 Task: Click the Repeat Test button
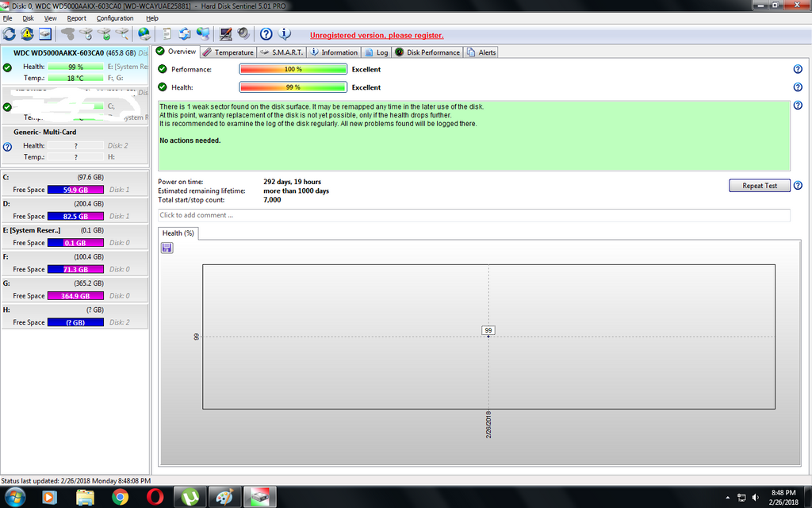(759, 186)
